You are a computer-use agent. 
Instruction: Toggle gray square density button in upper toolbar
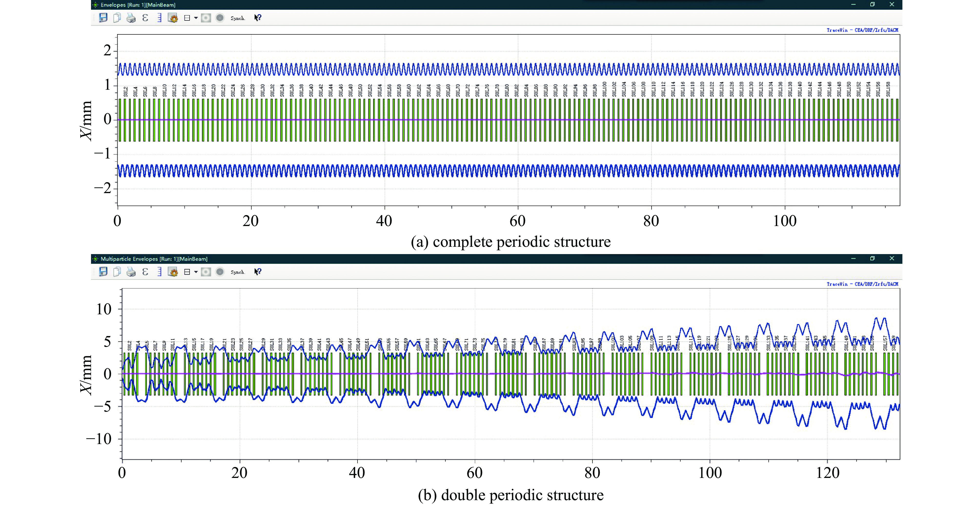(206, 18)
